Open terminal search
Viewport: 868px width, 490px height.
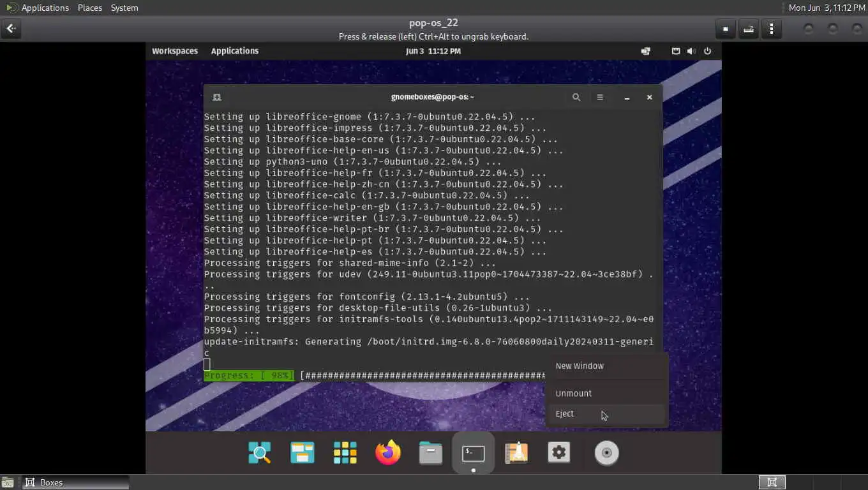pos(576,97)
